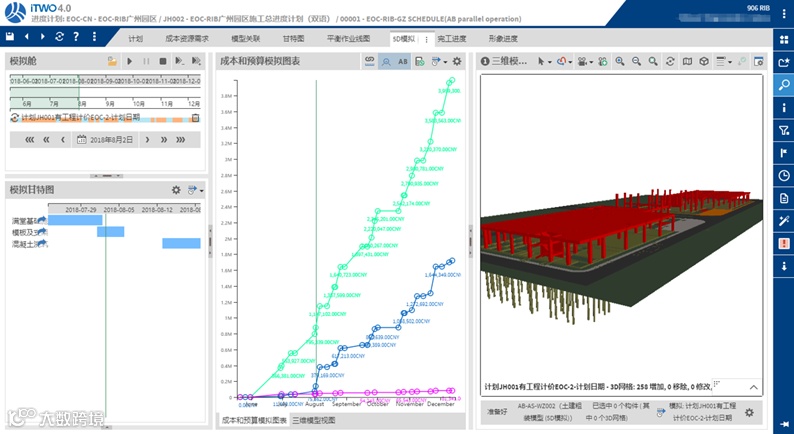Toggle link icon in chart panel toolbar
The image size is (794, 434).
(x=370, y=61)
